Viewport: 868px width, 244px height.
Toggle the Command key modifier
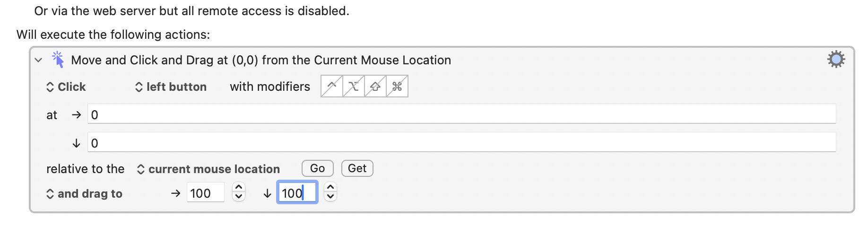(397, 86)
